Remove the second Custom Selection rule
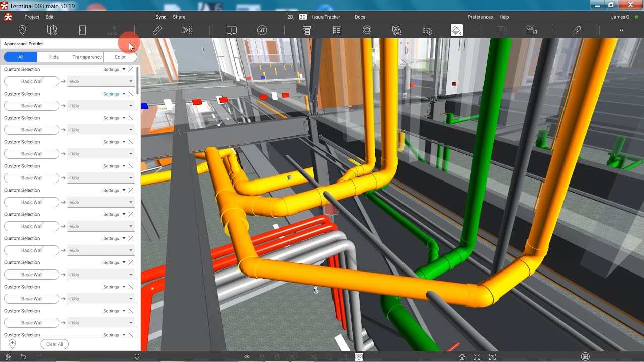 pyautogui.click(x=131, y=94)
